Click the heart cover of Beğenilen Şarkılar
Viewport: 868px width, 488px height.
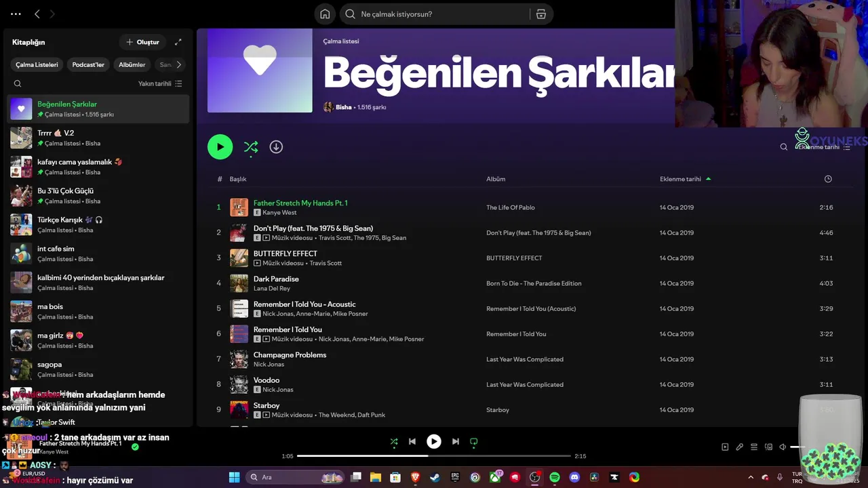point(260,70)
